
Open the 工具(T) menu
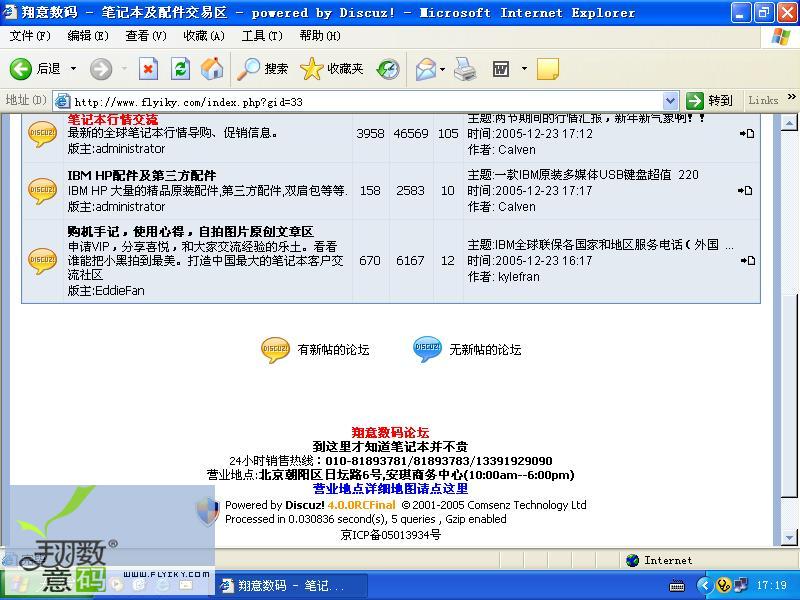(262, 36)
